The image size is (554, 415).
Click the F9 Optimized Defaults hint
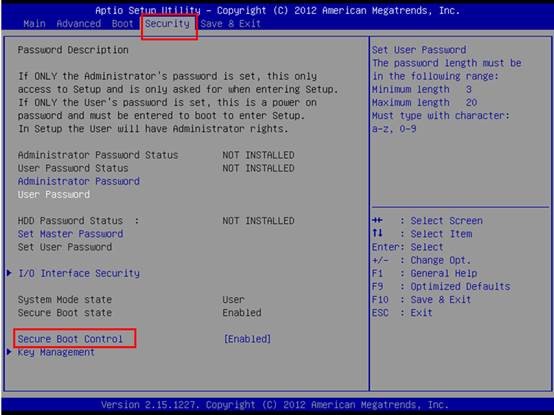pyautogui.click(x=441, y=286)
